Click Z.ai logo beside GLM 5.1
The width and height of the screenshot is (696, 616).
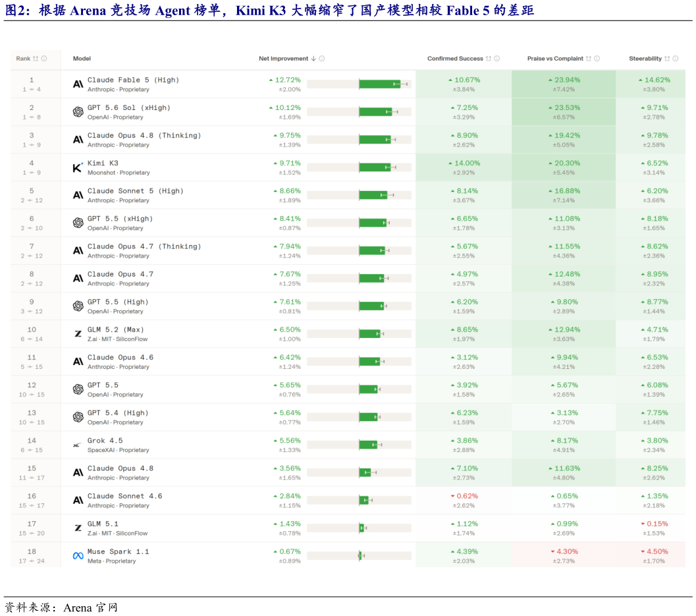point(78,528)
